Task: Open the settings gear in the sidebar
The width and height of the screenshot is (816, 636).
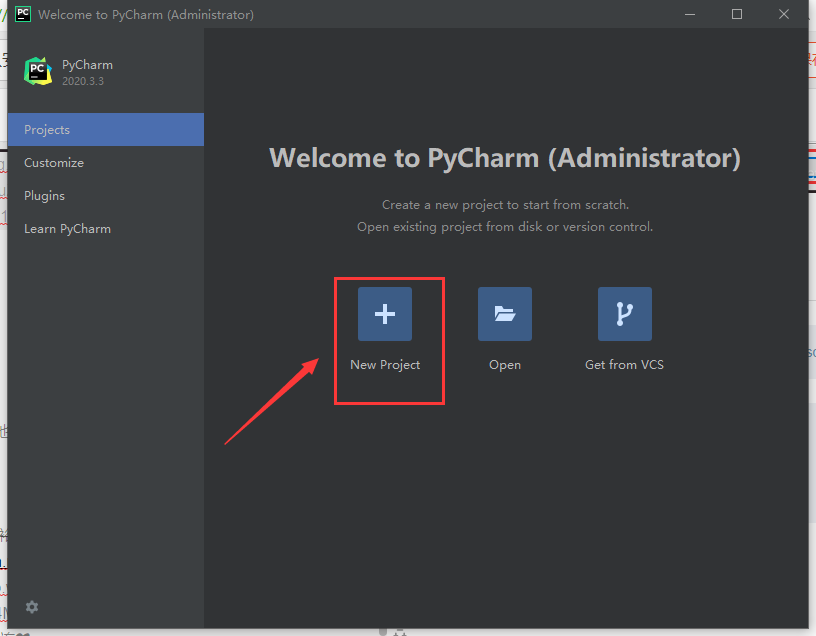Action: click(32, 607)
